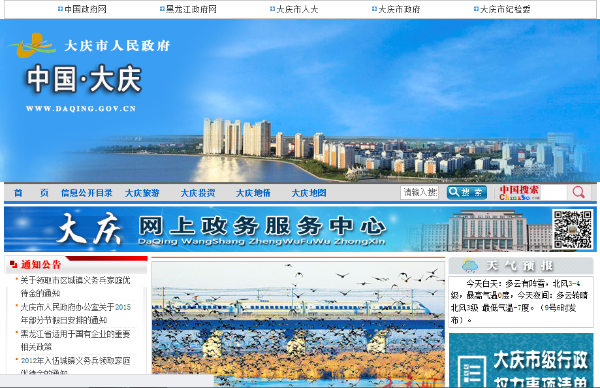Open the 通知公告 section header
The height and width of the screenshot is (388, 600).
[41, 264]
